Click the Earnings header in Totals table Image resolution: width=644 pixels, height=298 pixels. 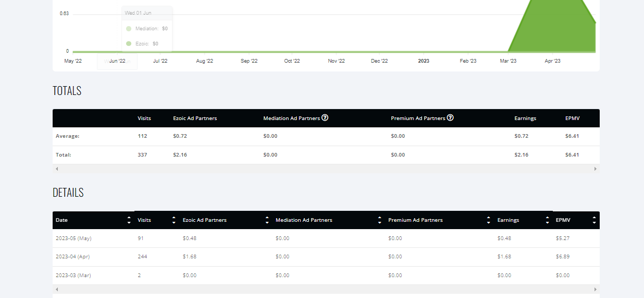point(525,118)
